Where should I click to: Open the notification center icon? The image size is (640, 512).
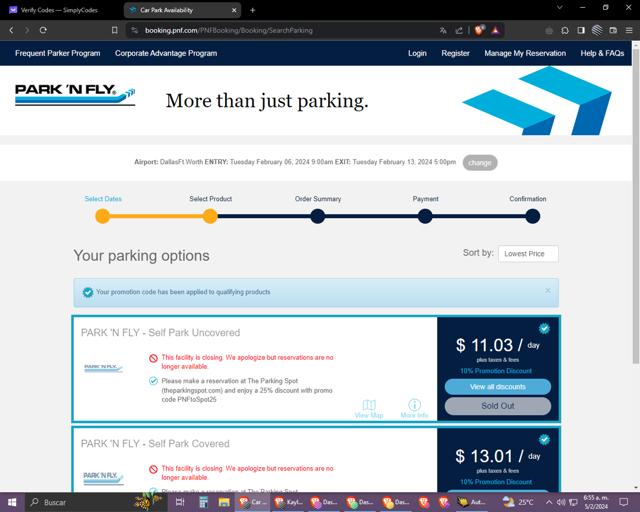coord(624,502)
